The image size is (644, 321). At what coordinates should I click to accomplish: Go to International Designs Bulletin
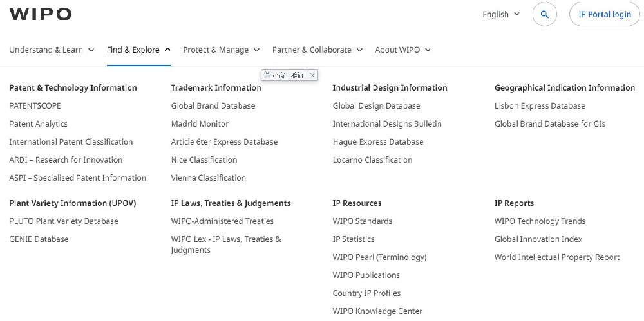coord(387,124)
